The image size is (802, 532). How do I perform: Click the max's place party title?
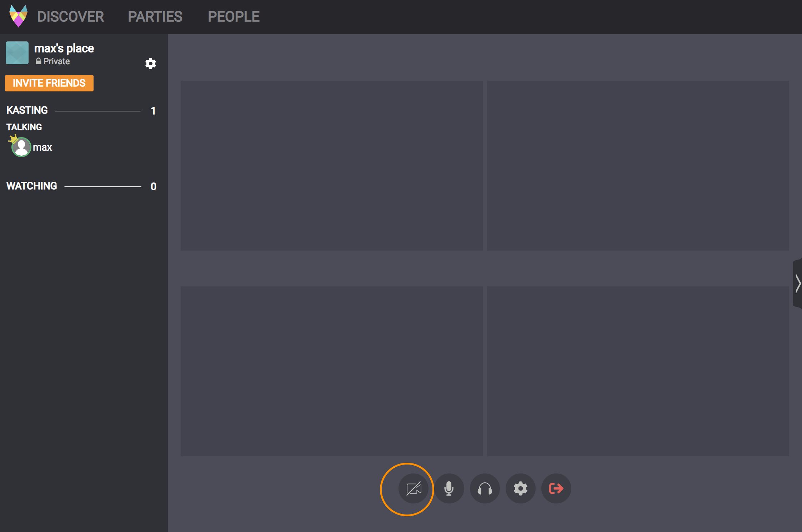[x=64, y=48]
